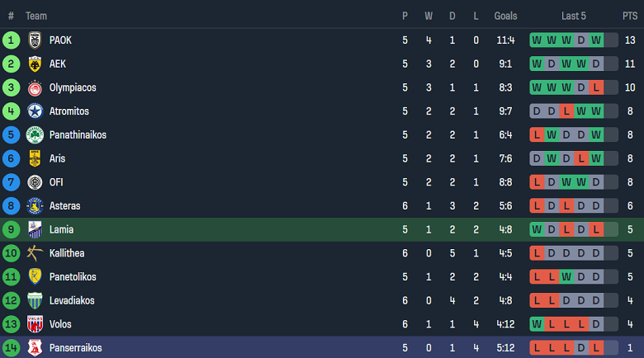Click Panetolikos's green win form badge
Image resolution: width=644 pixels, height=358 pixels.
click(x=566, y=276)
